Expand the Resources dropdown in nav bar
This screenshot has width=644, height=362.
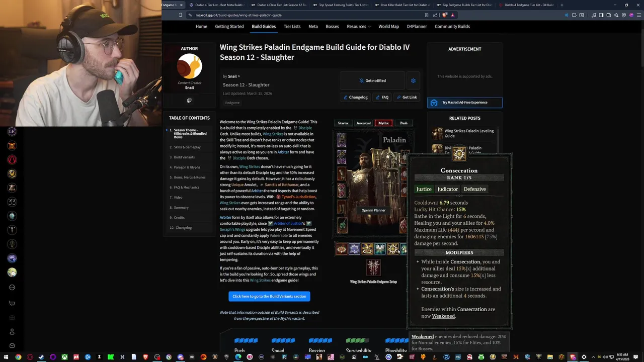(359, 27)
